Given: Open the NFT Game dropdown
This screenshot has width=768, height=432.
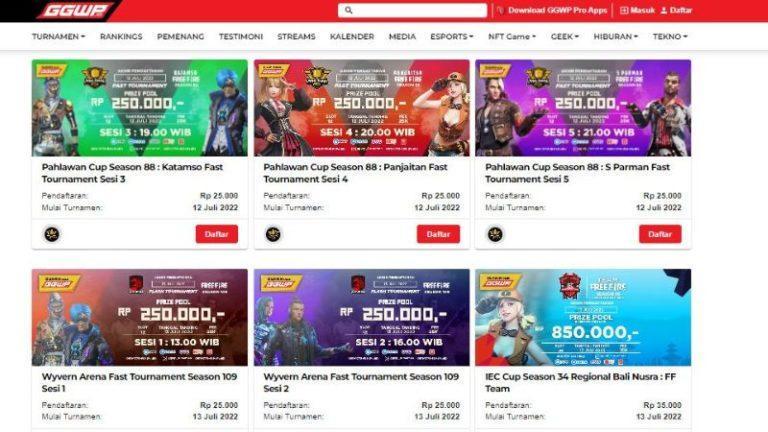Looking at the screenshot, I should point(512,36).
